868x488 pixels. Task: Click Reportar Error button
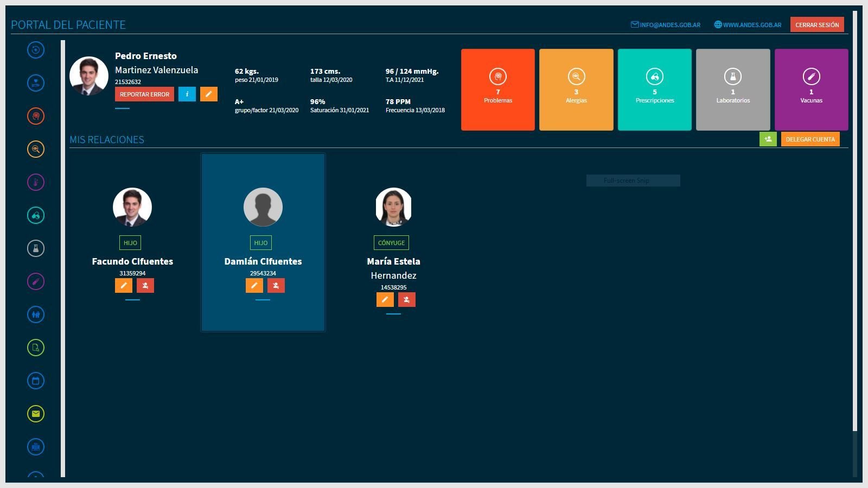[144, 94]
